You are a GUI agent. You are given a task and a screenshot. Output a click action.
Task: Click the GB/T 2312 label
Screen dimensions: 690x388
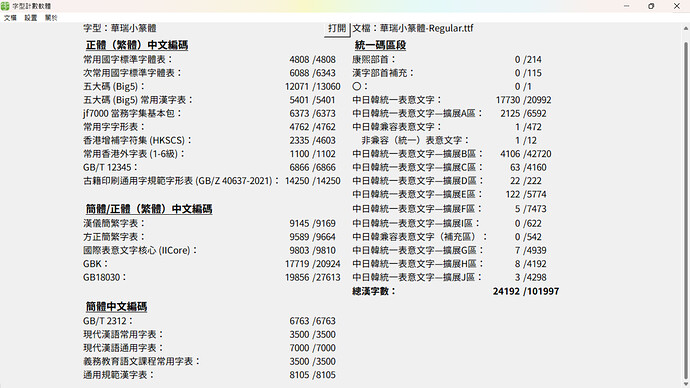pos(108,321)
